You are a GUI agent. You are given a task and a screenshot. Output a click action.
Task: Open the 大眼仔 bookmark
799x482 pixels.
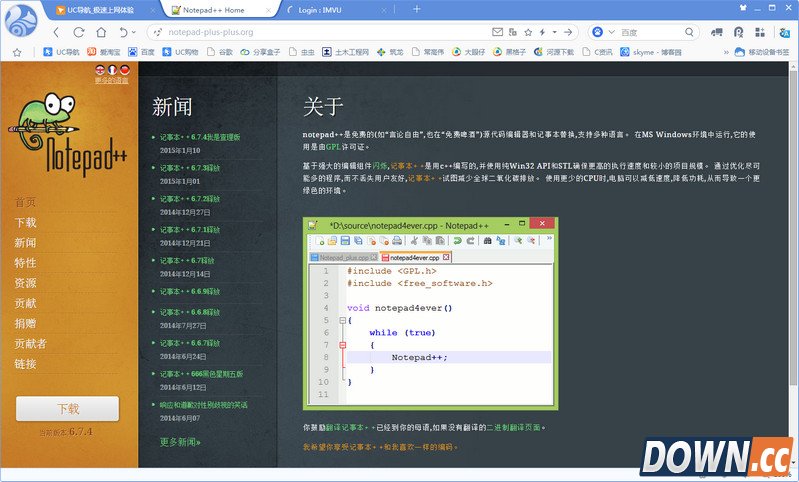click(x=468, y=52)
